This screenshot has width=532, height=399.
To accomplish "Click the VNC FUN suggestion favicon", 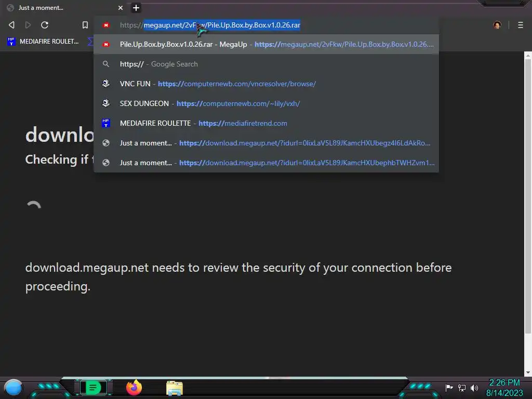I will tap(106, 84).
